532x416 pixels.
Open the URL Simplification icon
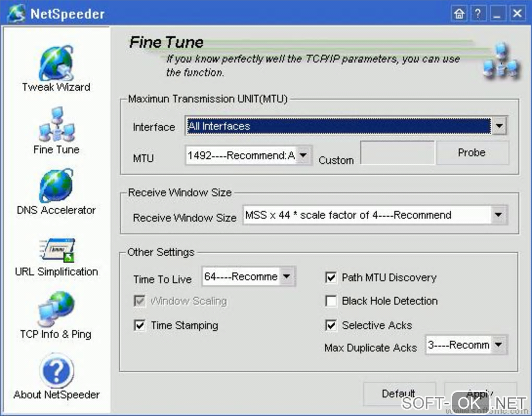point(57,250)
